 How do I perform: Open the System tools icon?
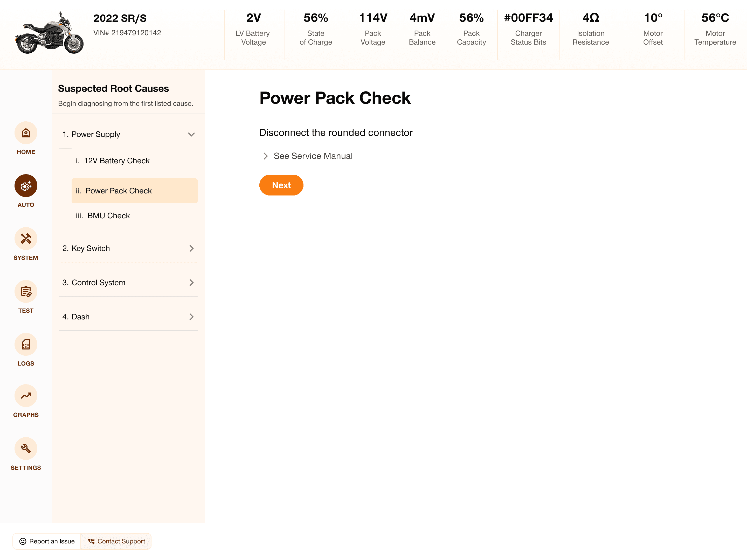click(26, 239)
